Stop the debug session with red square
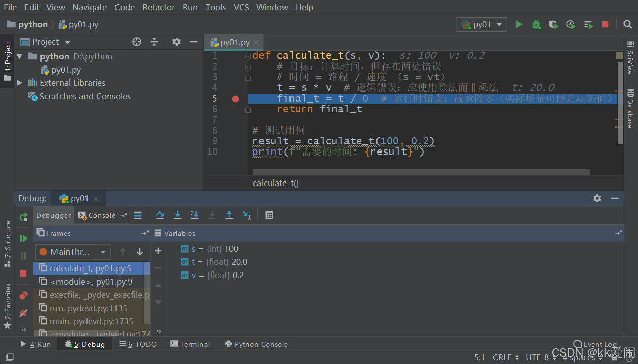The image size is (638, 364). click(23, 273)
